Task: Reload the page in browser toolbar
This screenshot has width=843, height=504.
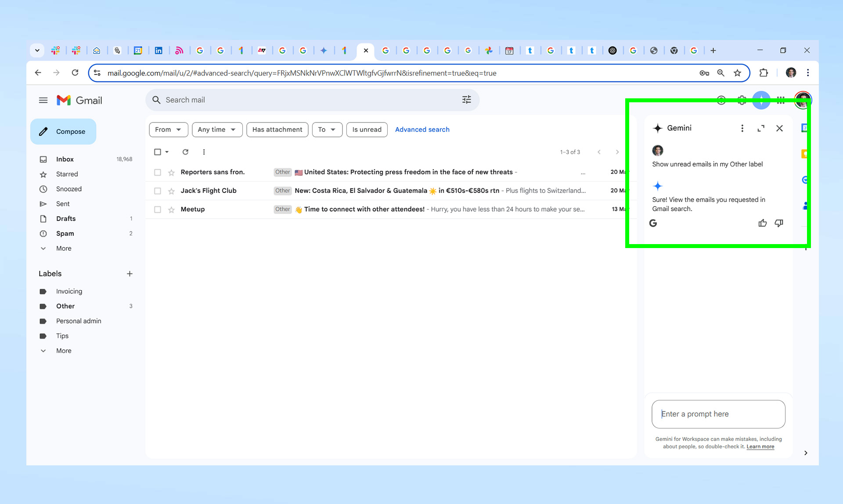Action: tap(75, 73)
